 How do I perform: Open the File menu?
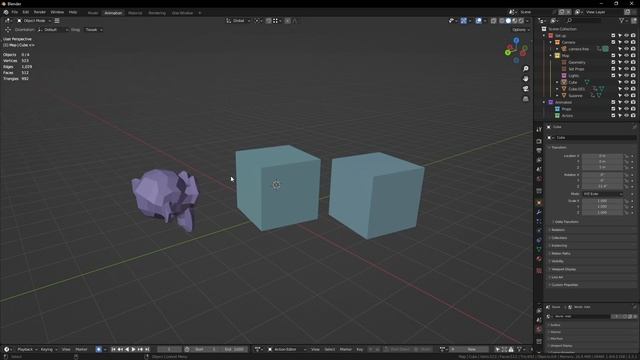coord(15,12)
